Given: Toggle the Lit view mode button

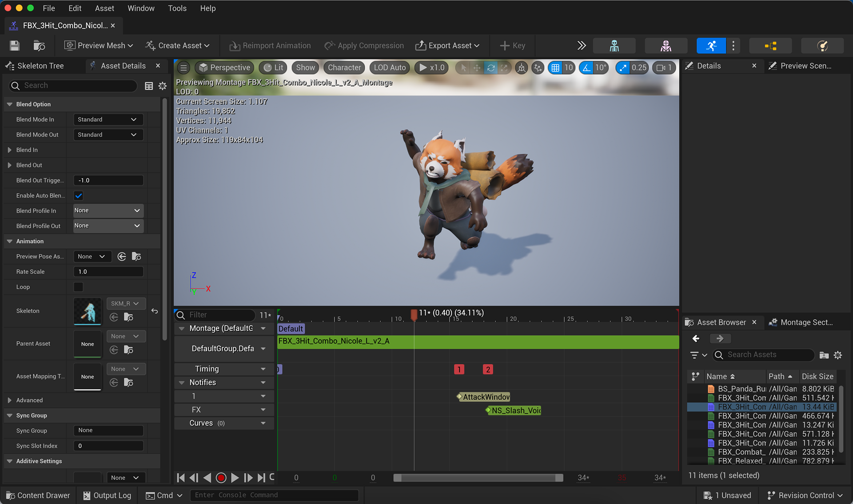Looking at the screenshot, I should (x=273, y=67).
